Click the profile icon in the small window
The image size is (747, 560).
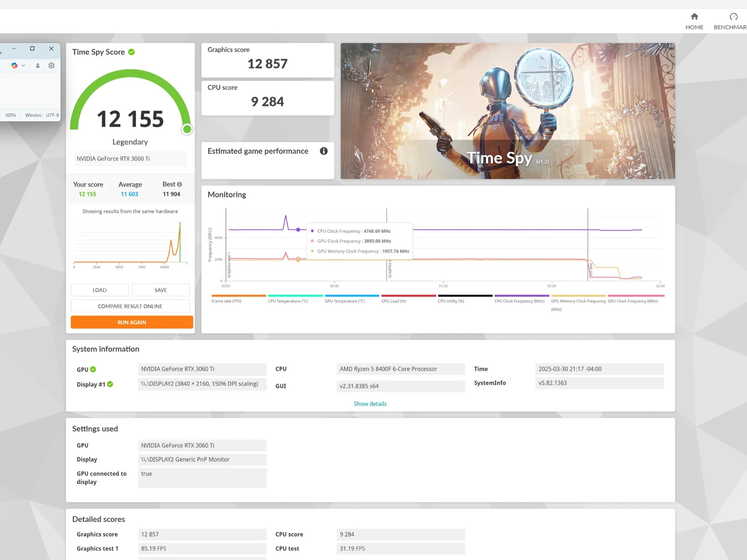point(38,66)
